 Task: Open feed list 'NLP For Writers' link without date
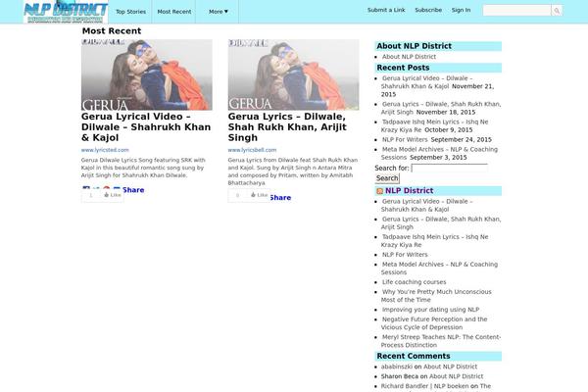point(405,255)
